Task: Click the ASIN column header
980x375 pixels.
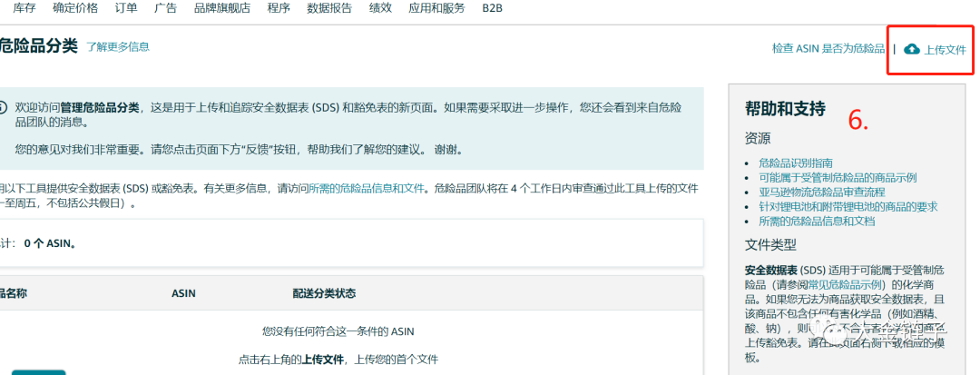Action: [183, 294]
